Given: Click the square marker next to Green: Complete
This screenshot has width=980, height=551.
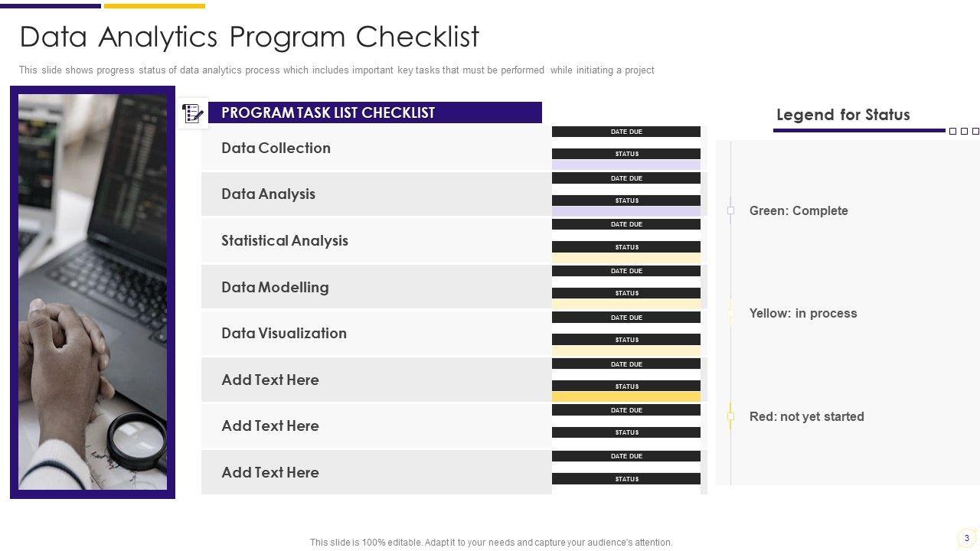Looking at the screenshot, I should coord(730,210).
